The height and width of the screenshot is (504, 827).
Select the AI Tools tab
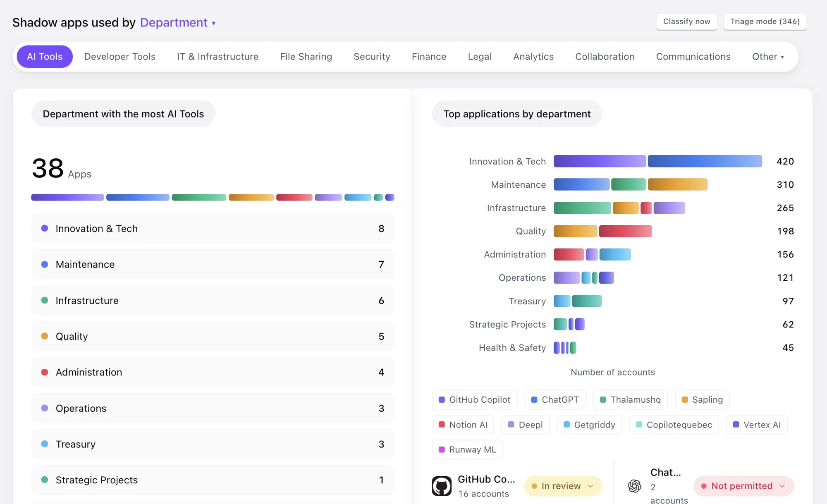(45, 57)
